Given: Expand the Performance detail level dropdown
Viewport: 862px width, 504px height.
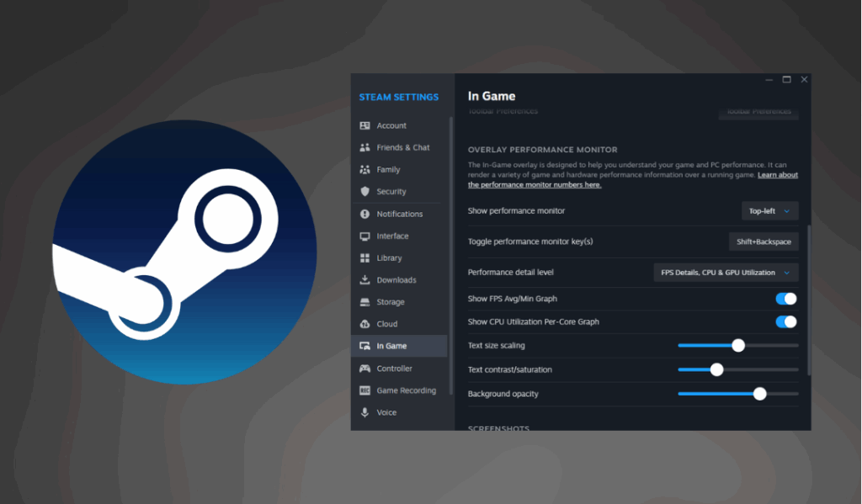Looking at the screenshot, I should [x=726, y=272].
